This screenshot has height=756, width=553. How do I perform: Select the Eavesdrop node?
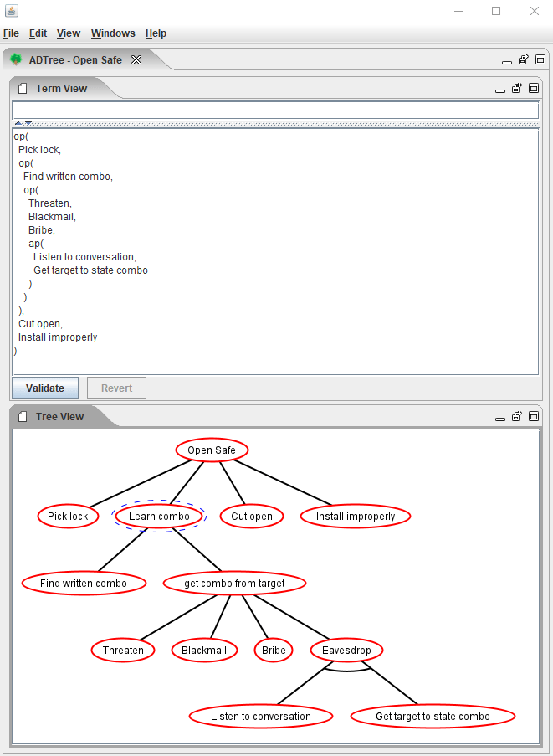coord(346,651)
